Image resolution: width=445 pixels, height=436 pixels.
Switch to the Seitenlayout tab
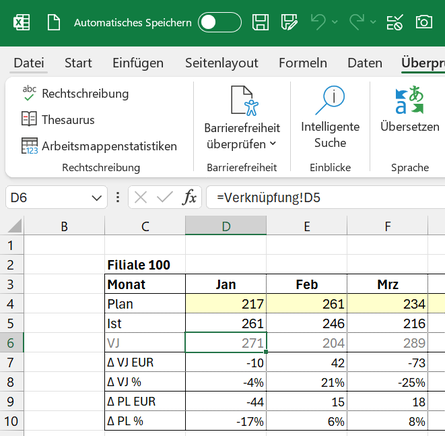click(x=222, y=63)
